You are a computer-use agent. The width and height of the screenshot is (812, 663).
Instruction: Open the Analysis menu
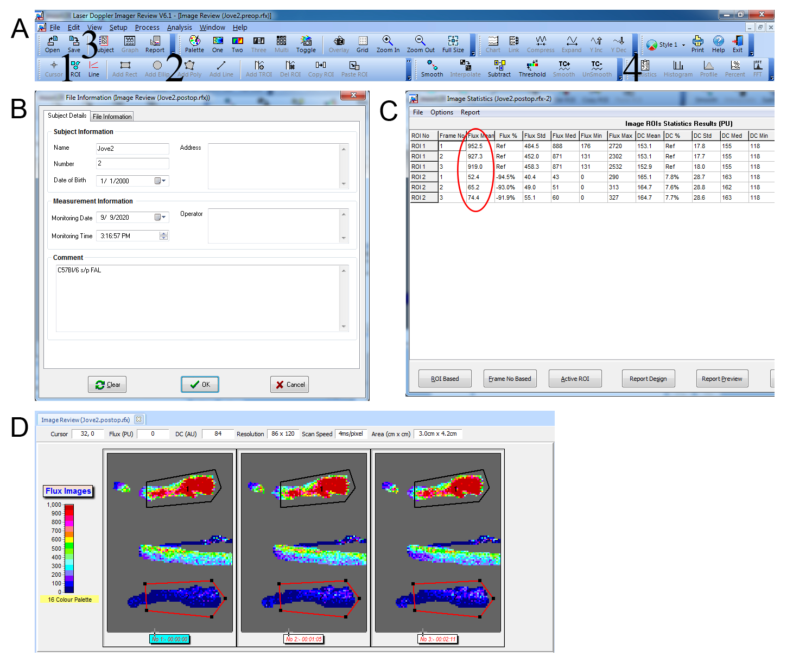pyautogui.click(x=179, y=28)
